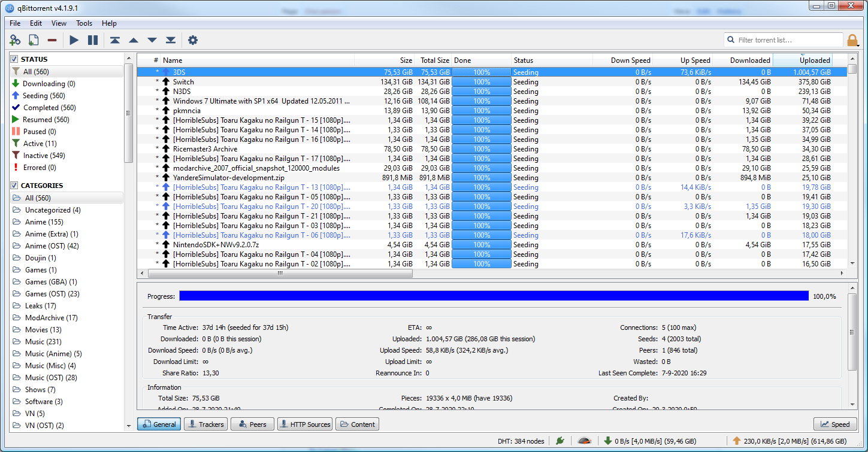Viewport: 868px width, 452px height.
Task: Add torrent file toolbar icon
Action: [34, 40]
